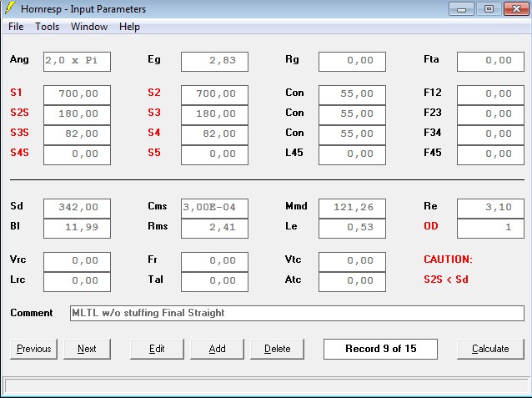Screen dimensions: 532x398
Task: Click the Calculate button
Action: coord(490,349)
